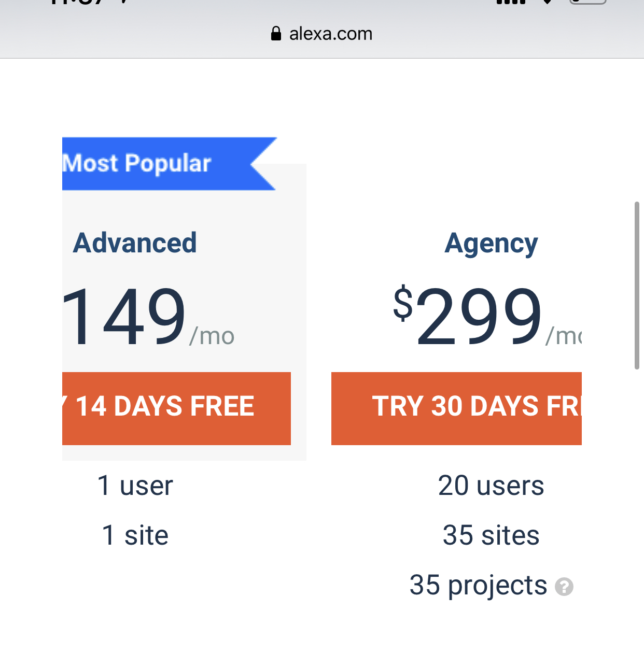Click the /mo label beside $299
Screen dimensions: 644x654
[564, 336]
